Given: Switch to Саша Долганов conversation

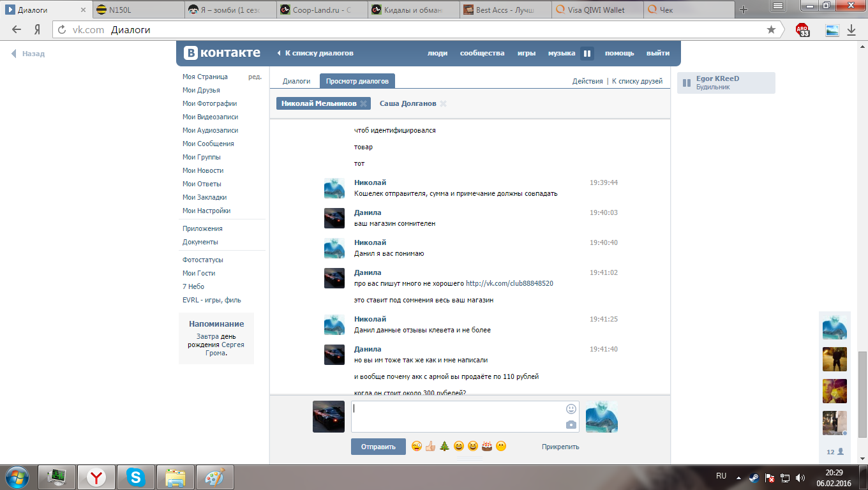Looking at the screenshot, I should 408,103.
